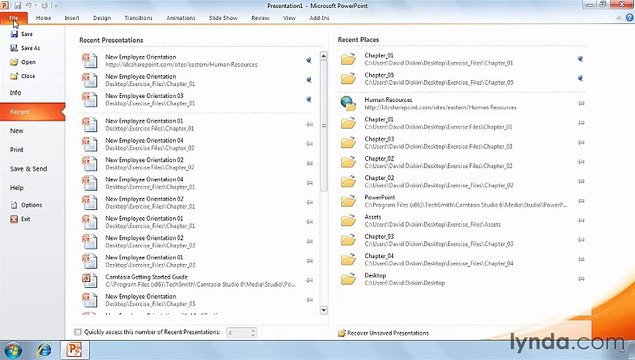
Task: Switch to the Insert ribbon tab
Action: coord(72,18)
